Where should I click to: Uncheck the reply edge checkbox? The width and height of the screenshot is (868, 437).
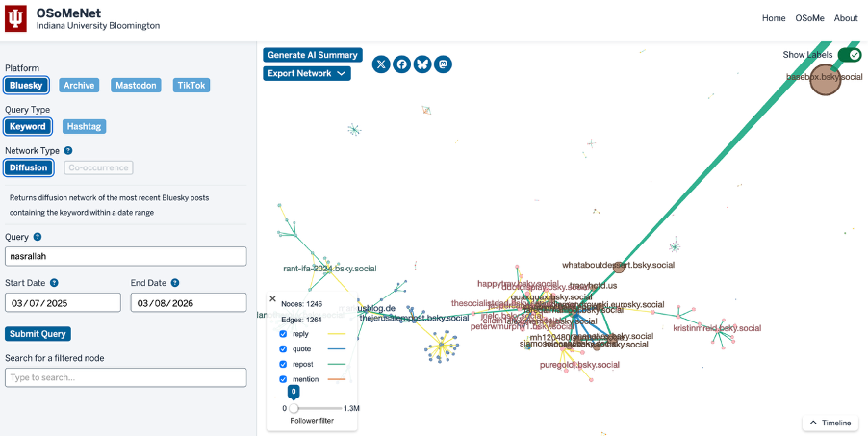point(284,334)
